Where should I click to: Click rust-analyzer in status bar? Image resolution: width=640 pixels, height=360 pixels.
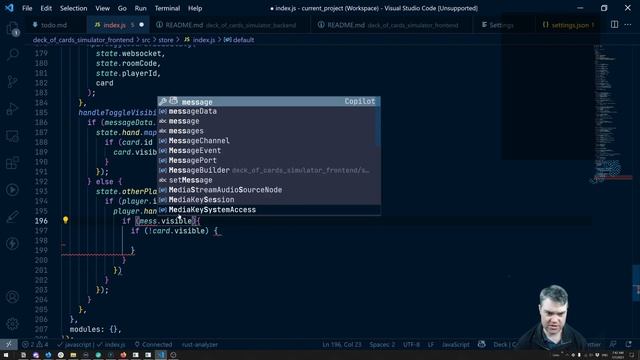[200, 344]
